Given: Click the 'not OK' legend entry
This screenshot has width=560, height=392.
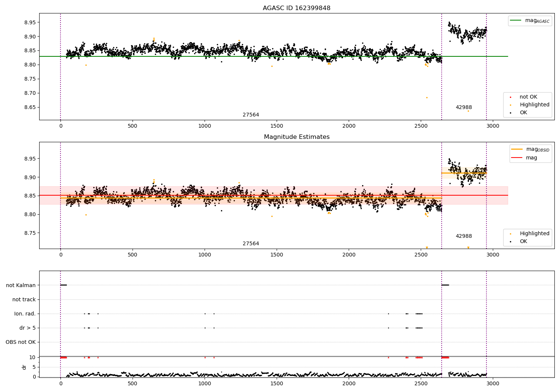Looking at the screenshot, I should click(x=524, y=97).
